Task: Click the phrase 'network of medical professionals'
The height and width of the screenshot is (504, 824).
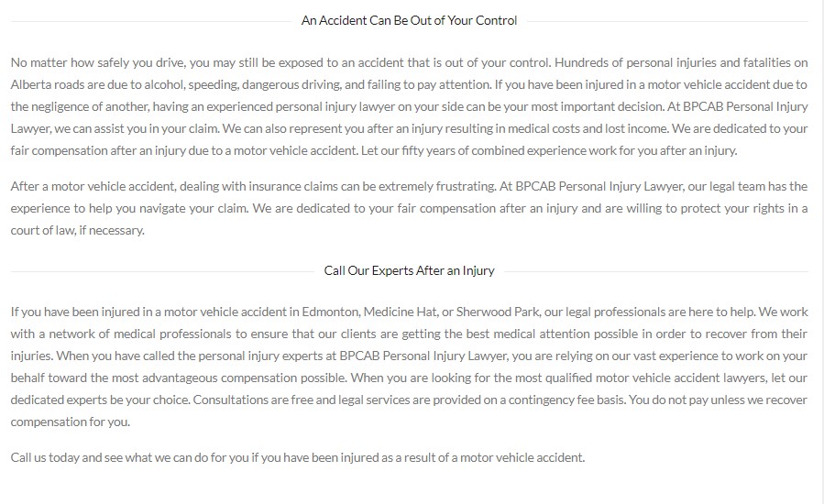Action: [140, 334]
